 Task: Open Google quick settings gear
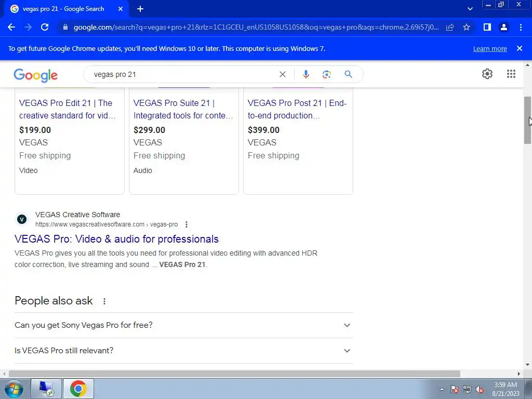[x=487, y=74]
